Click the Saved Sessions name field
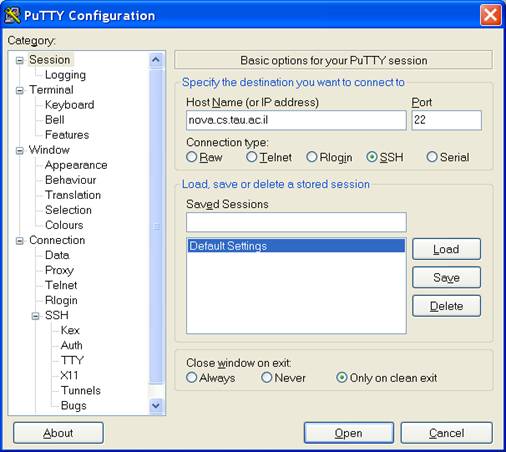The image size is (506, 452). pyautogui.click(x=296, y=222)
